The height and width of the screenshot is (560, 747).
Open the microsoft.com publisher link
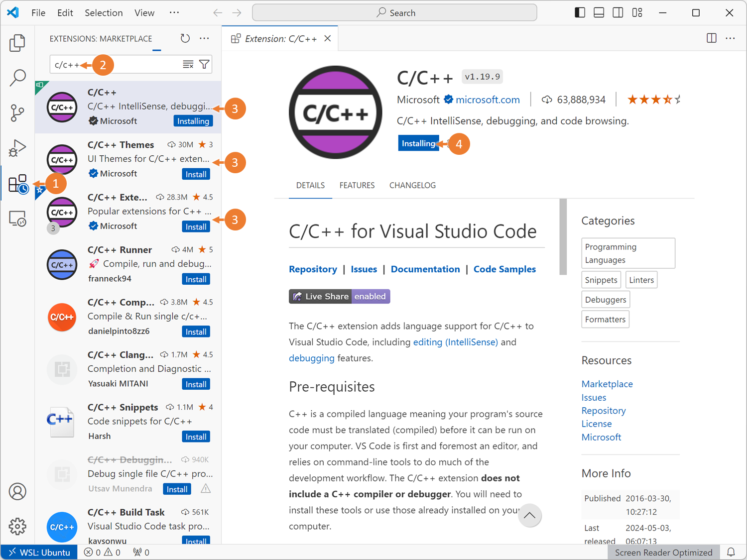click(488, 100)
